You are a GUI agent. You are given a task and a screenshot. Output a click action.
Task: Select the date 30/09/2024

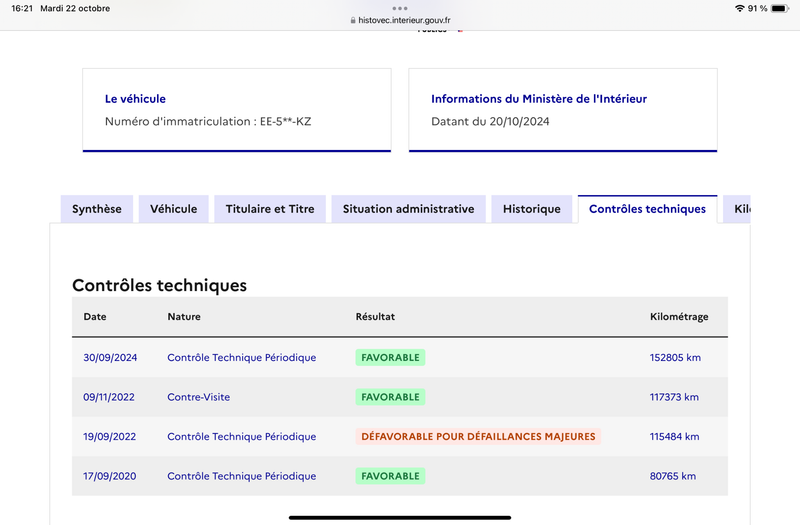pyautogui.click(x=110, y=358)
